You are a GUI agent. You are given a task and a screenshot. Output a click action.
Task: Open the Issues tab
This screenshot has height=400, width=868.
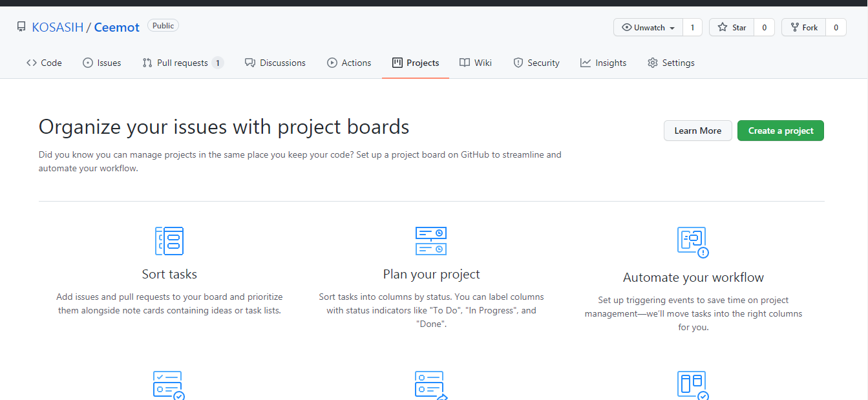click(x=102, y=63)
